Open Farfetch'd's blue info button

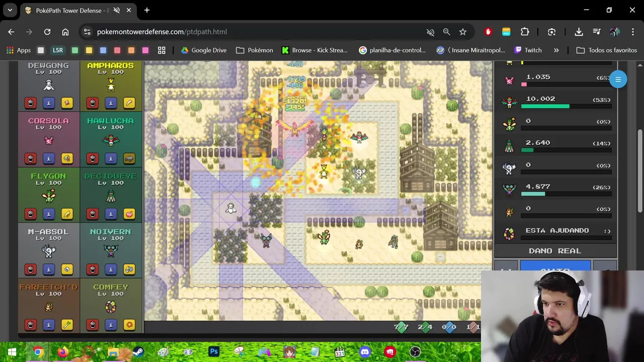(x=49, y=325)
